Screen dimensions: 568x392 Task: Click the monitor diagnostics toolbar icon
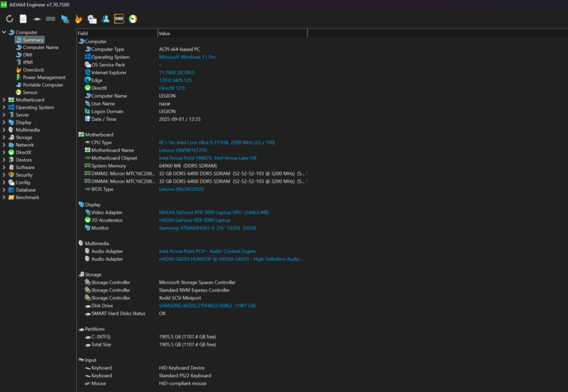coord(65,19)
